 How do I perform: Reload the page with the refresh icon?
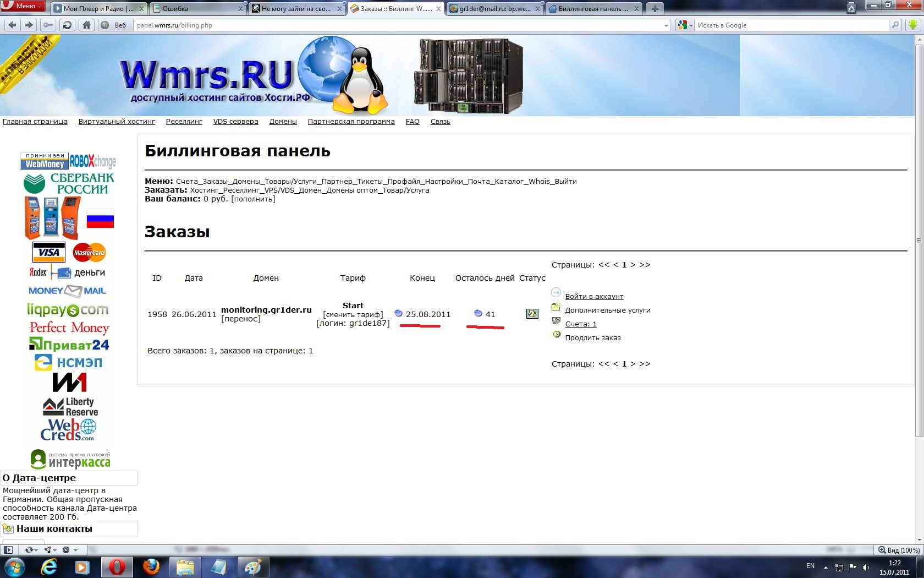[x=67, y=25]
